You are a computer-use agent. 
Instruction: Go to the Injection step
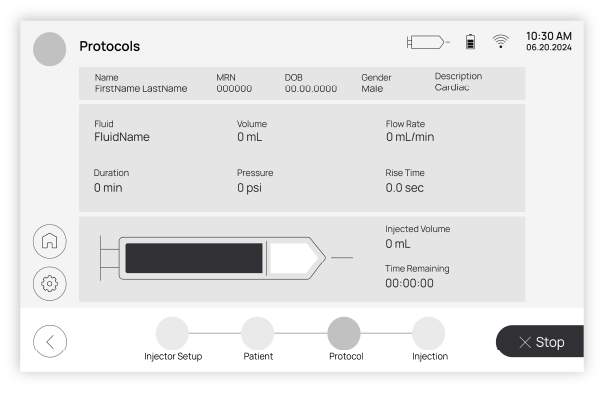[429, 333]
